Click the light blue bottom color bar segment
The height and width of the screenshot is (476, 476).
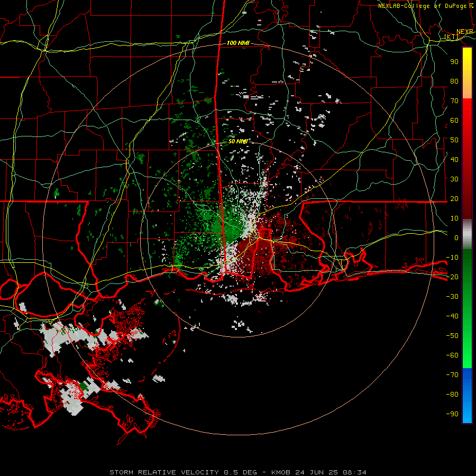tap(467, 411)
